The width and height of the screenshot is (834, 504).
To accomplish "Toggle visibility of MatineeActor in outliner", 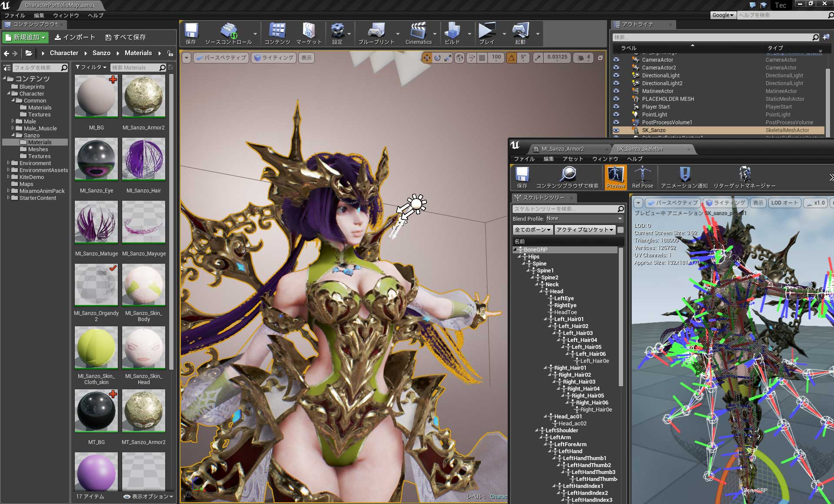I will tap(616, 91).
